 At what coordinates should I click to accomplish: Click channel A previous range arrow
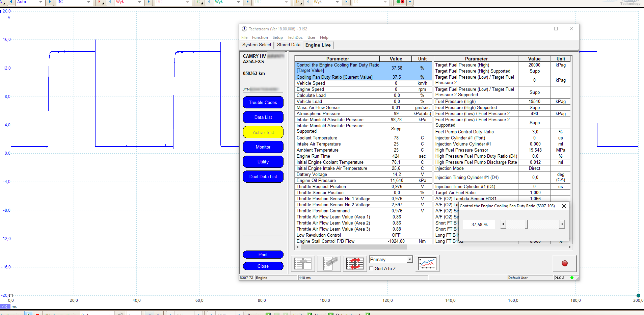(x=11, y=2)
